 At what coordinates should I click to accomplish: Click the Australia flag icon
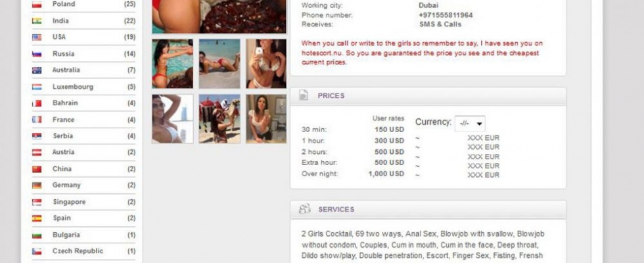click(37, 70)
